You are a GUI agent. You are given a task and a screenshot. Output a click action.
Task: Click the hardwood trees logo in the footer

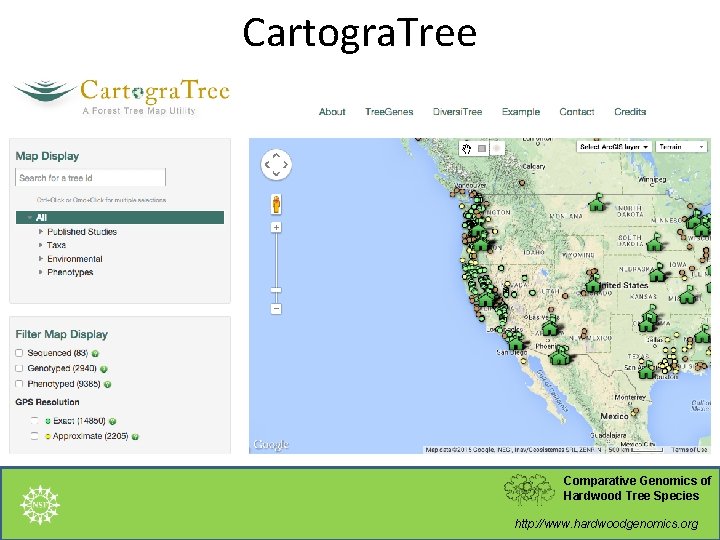pos(529,489)
